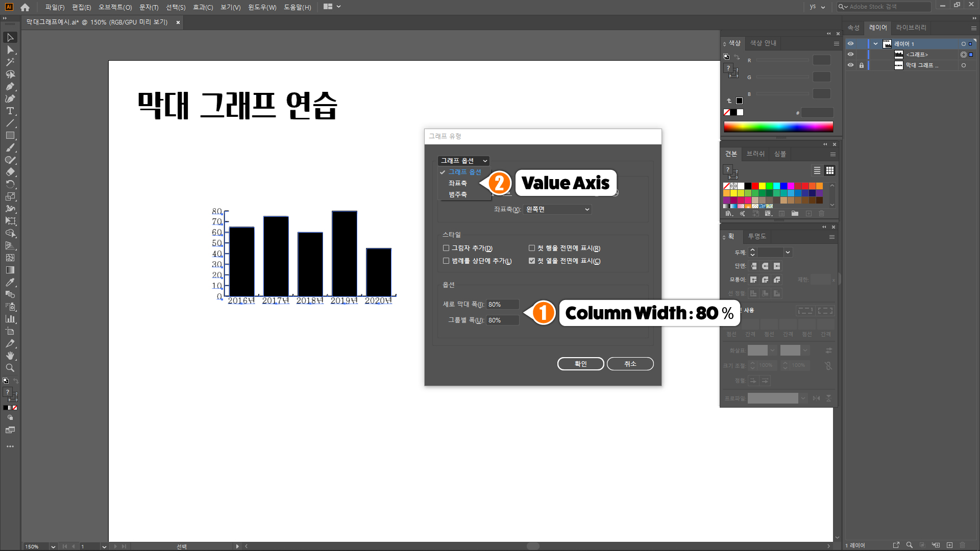
Task: Click the 세로 막대 폭 input field
Action: [x=502, y=305]
